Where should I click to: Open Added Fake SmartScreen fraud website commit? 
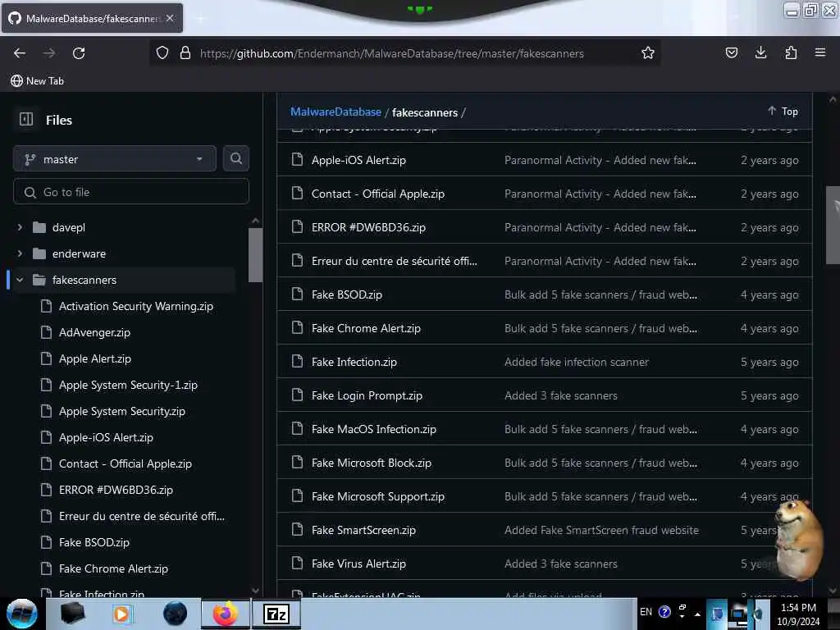pyautogui.click(x=601, y=531)
